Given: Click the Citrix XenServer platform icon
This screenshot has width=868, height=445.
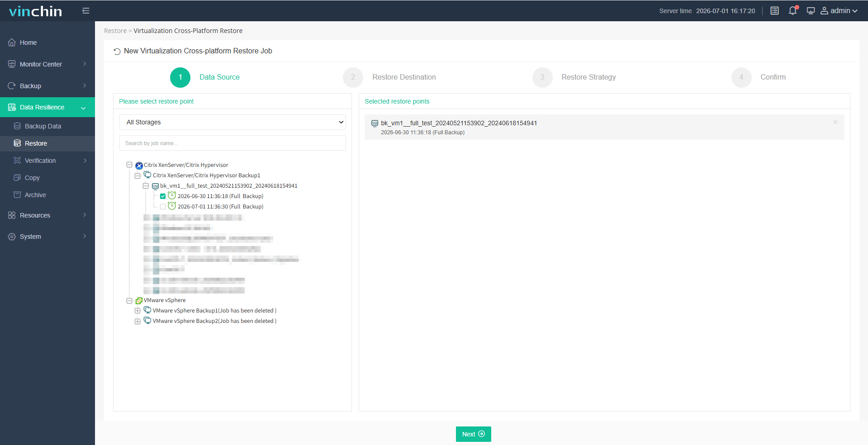Looking at the screenshot, I should click(139, 166).
